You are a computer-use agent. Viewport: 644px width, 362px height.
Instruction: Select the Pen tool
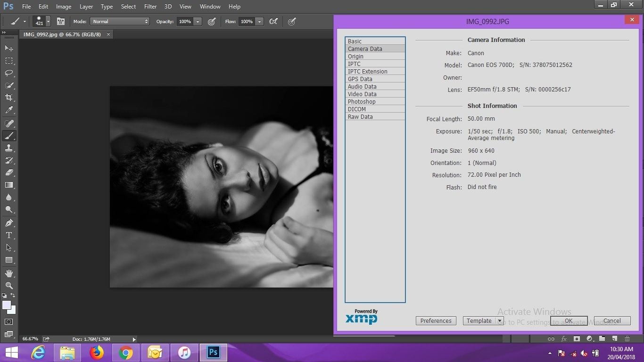click(x=9, y=223)
